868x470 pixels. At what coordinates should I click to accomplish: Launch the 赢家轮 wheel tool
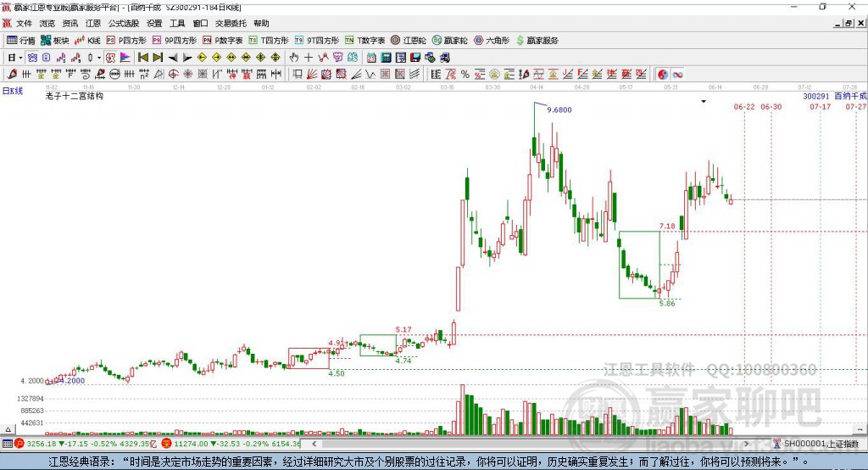pos(449,41)
